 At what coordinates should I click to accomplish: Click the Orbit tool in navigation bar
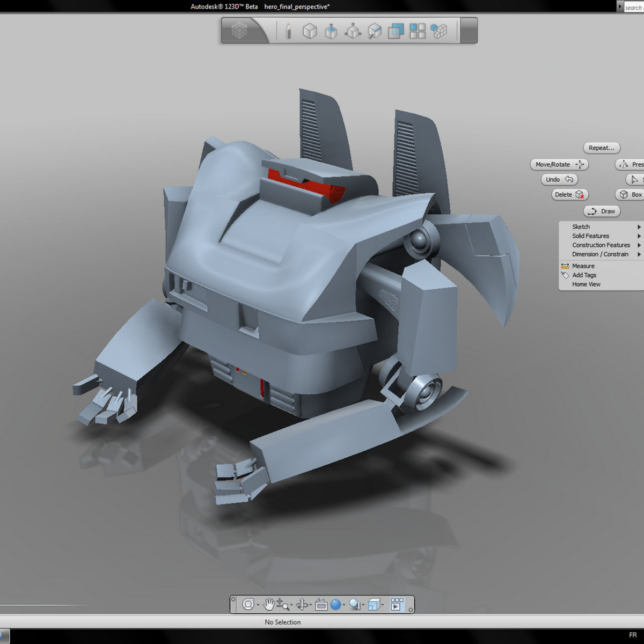tap(302, 605)
